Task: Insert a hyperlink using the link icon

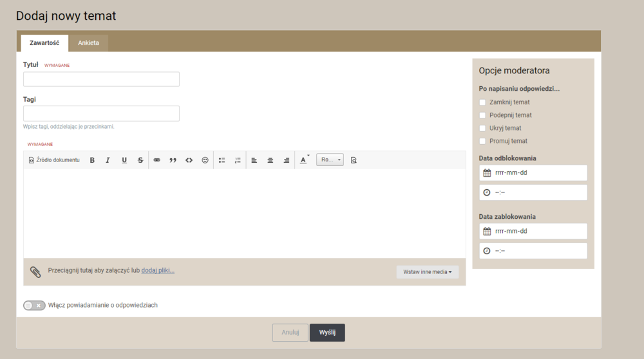Action: [x=156, y=160]
